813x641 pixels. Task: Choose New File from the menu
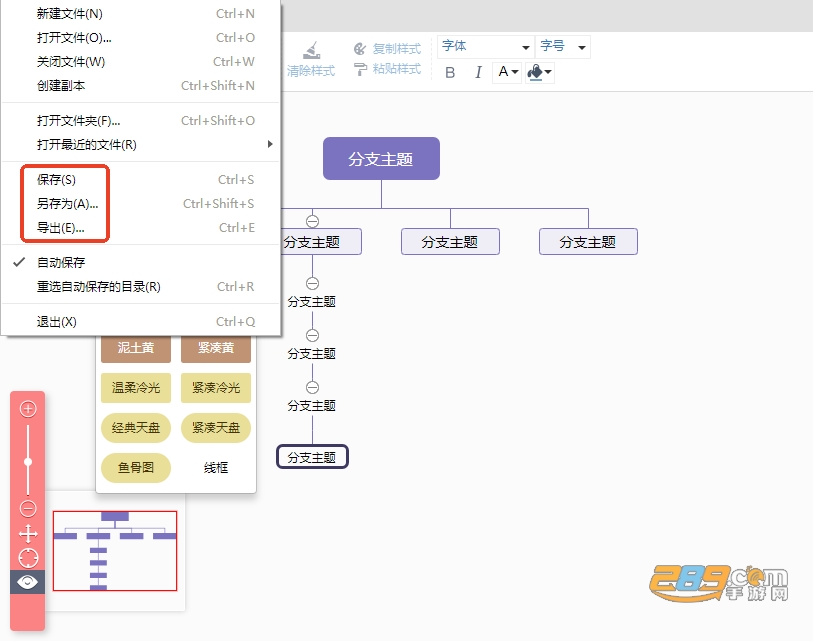pos(141,13)
